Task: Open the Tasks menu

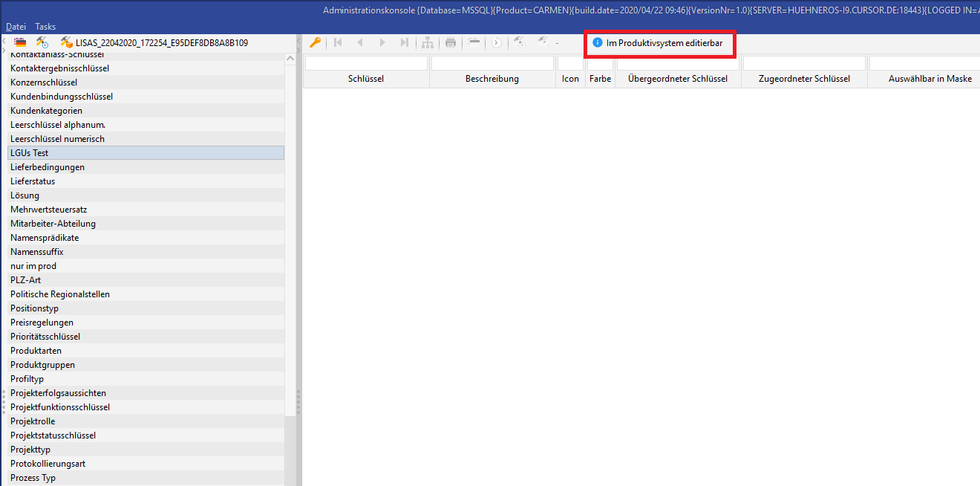Action: point(45,27)
